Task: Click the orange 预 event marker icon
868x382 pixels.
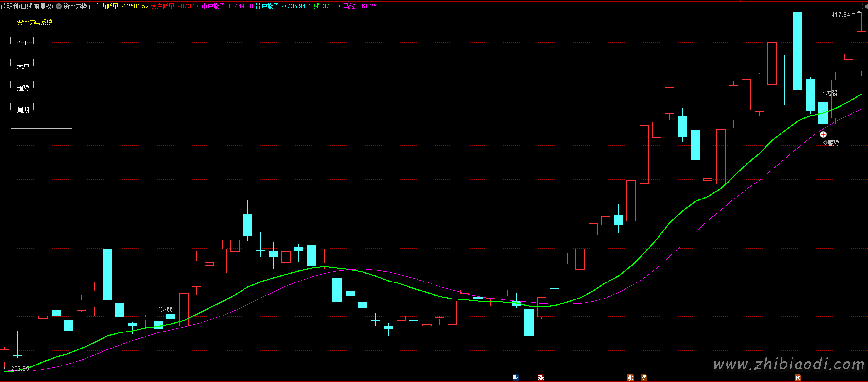Action: (798, 378)
